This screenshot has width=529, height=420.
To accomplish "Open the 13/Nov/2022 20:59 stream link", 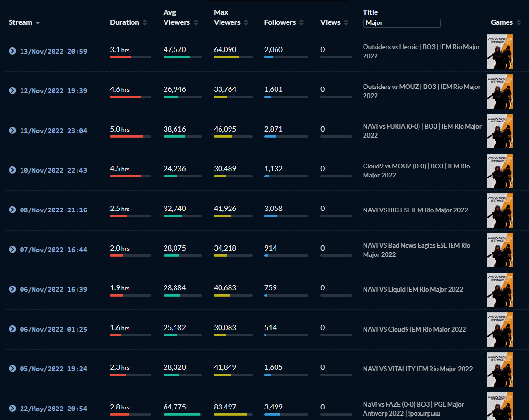I will click(53, 51).
